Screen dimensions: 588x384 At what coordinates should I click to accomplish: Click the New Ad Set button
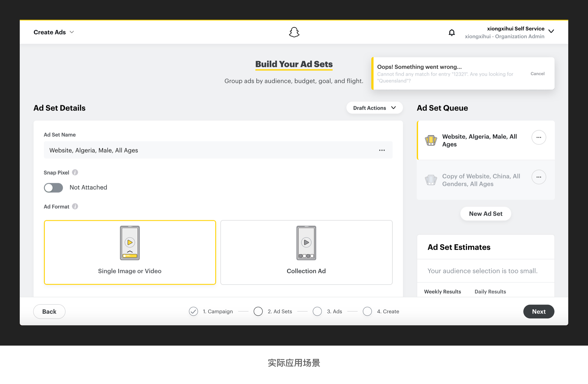click(x=485, y=214)
